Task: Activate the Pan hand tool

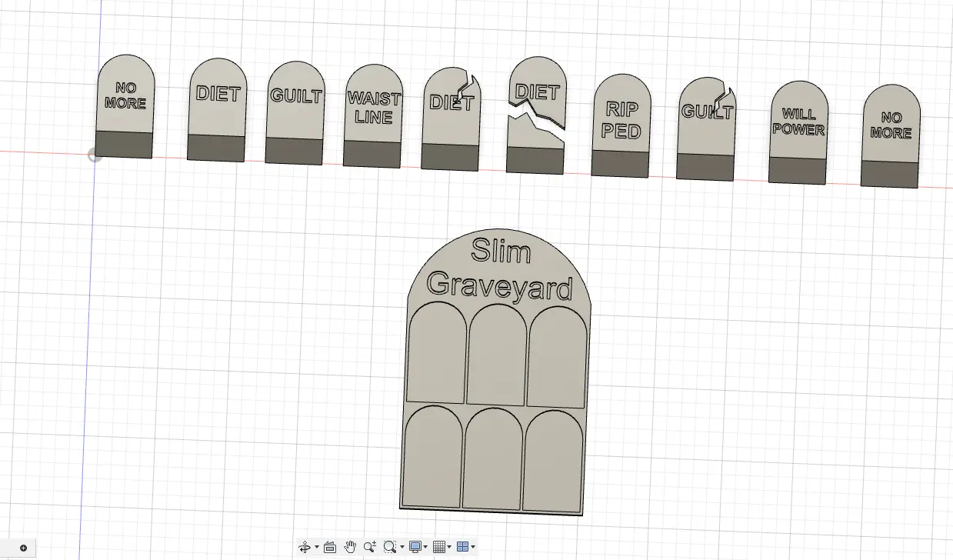Action: coord(350,547)
